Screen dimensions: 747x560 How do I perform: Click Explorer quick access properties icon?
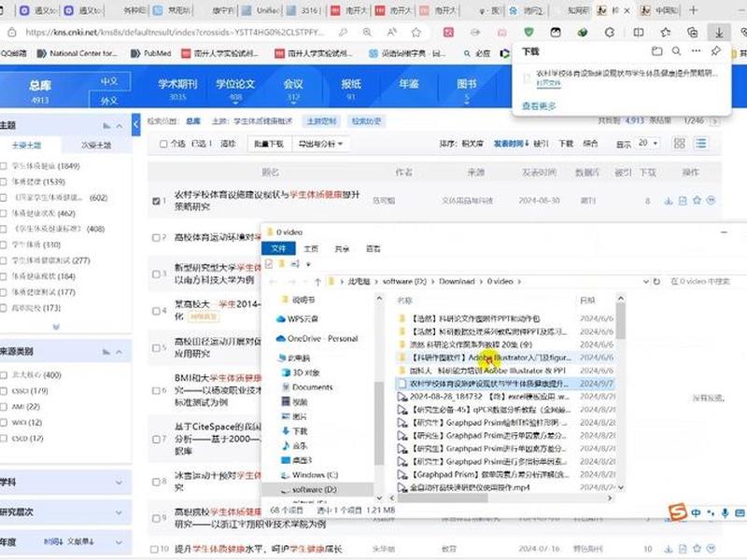269,264
